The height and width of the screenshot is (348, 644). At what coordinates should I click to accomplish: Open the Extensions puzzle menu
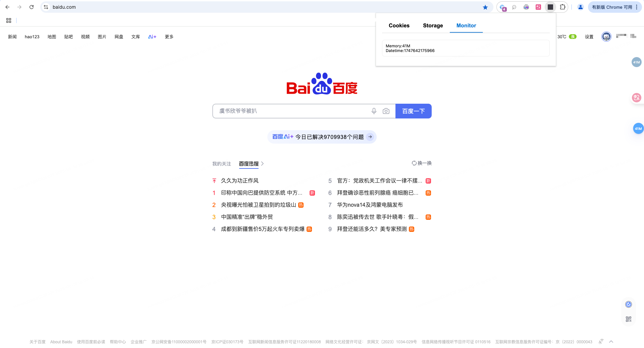[x=562, y=7]
